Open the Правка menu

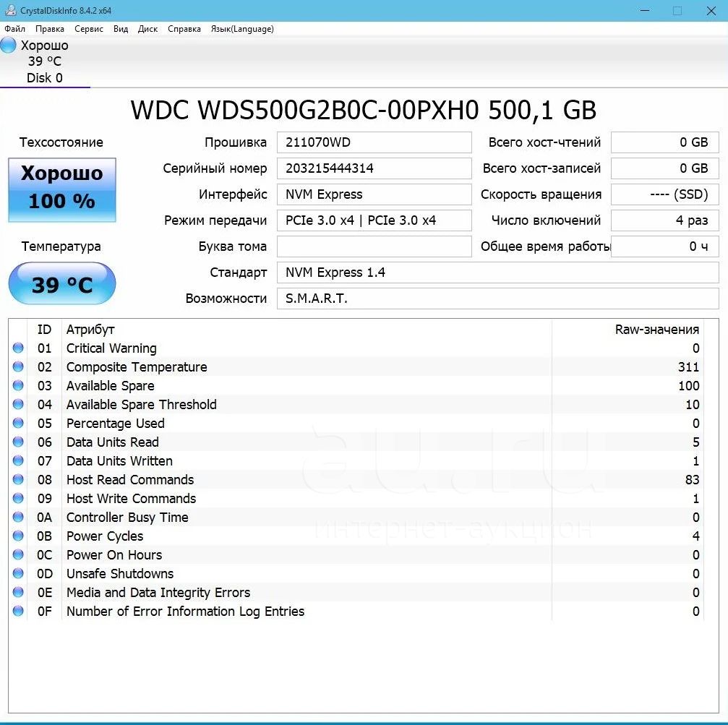pos(50,29)
